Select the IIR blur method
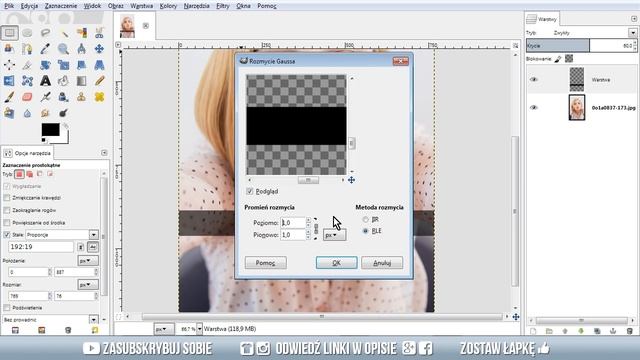Screen dimensions: 640x360 pos(365,220)
